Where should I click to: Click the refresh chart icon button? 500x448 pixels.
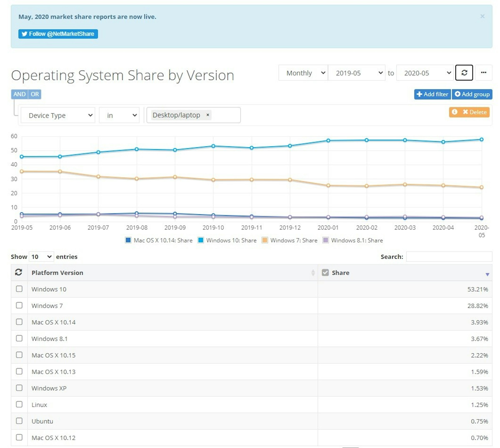464,73
